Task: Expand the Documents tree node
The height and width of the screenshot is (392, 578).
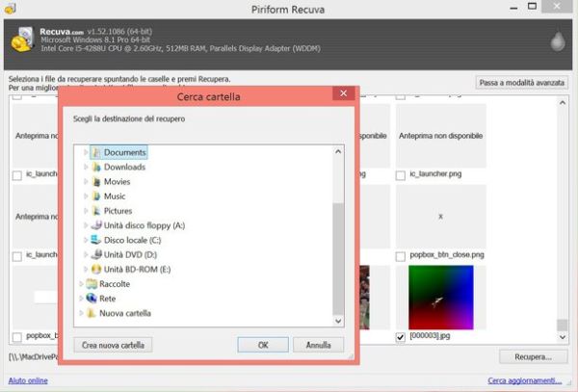Action: (86, 152)
